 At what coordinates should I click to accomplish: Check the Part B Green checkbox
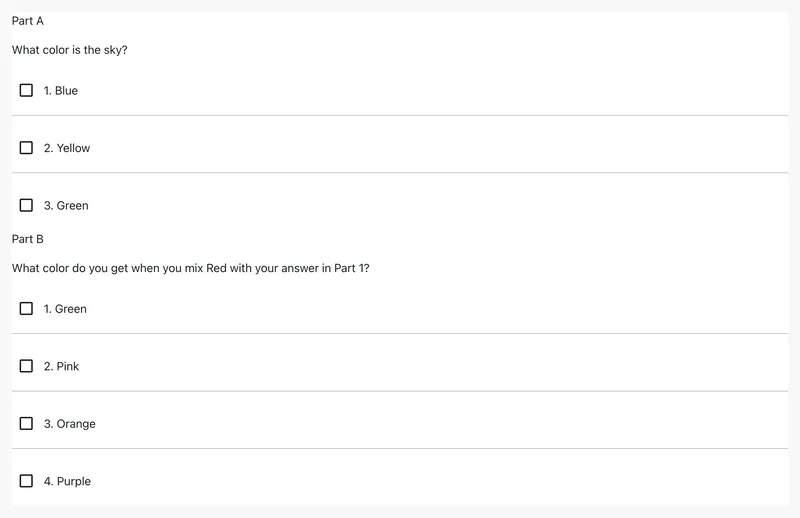[x=26, y=309]
